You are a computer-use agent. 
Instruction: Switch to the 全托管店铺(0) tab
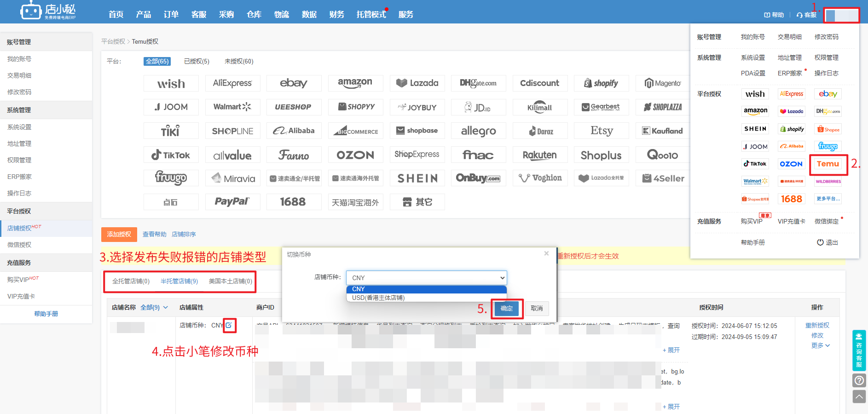point(131,281)
